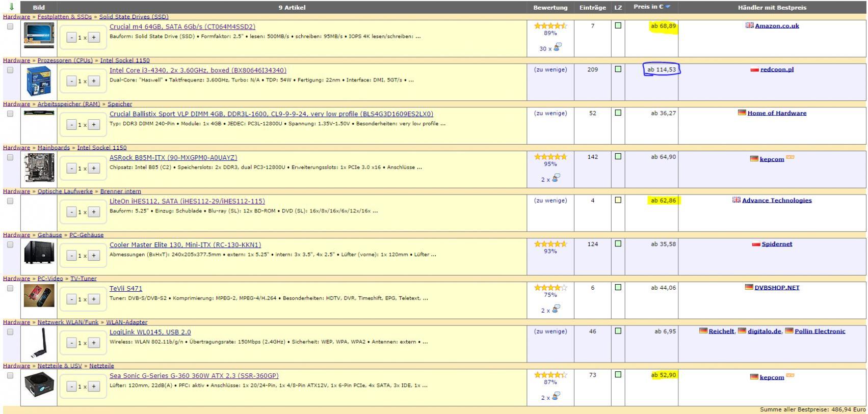Decrease quantity of Intel Core i3-4340
This screenshot has width=868, height=414.
tap(72, 81)
